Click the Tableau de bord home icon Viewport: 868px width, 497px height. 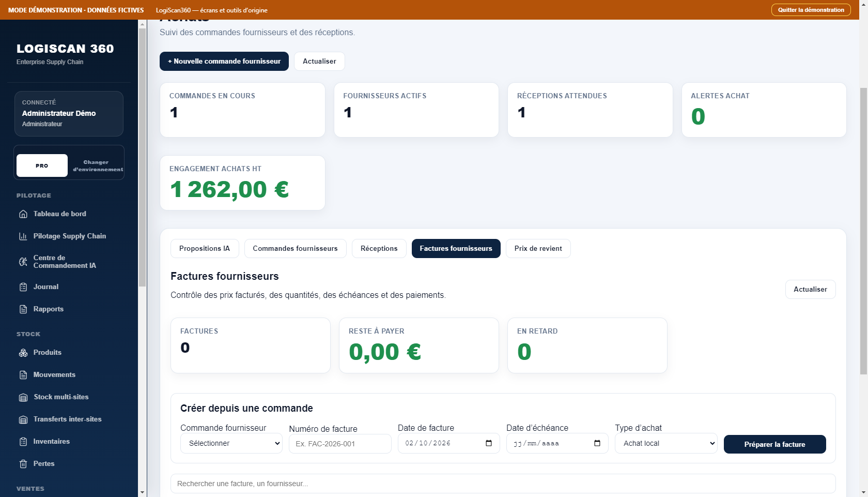[23, 214]
